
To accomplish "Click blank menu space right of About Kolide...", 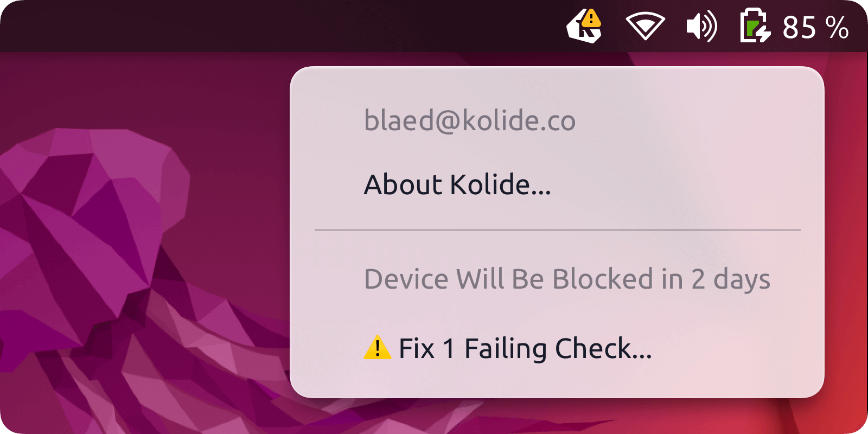I will [678, 184].
